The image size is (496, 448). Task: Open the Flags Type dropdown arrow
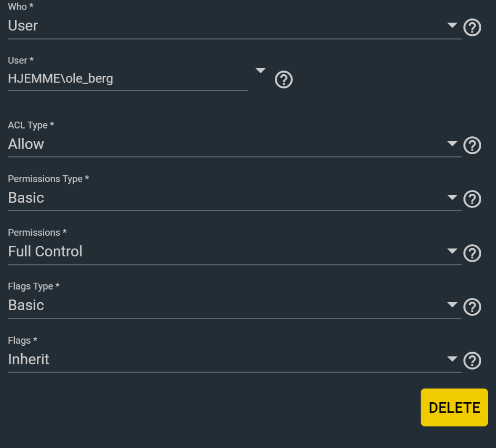tap(452, 305)
